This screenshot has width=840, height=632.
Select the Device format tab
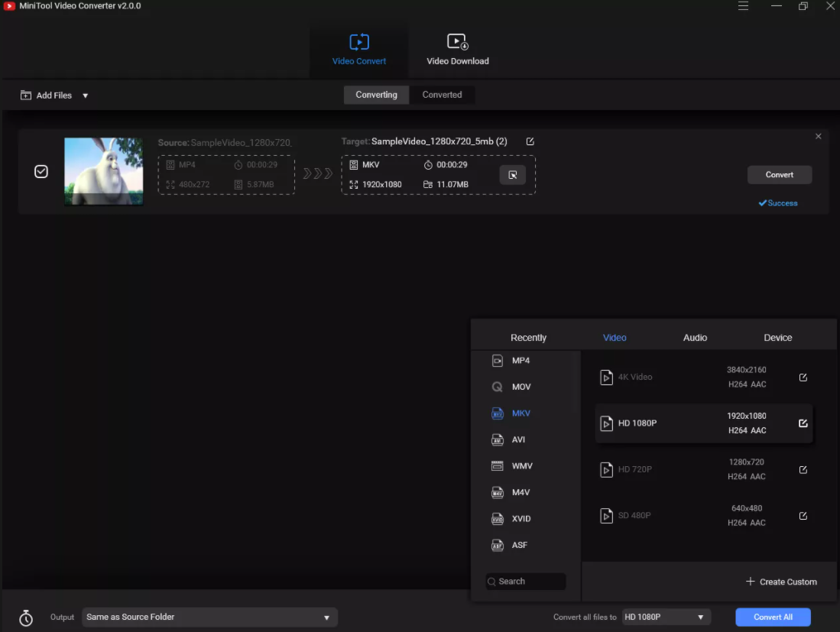pos(777,338)
